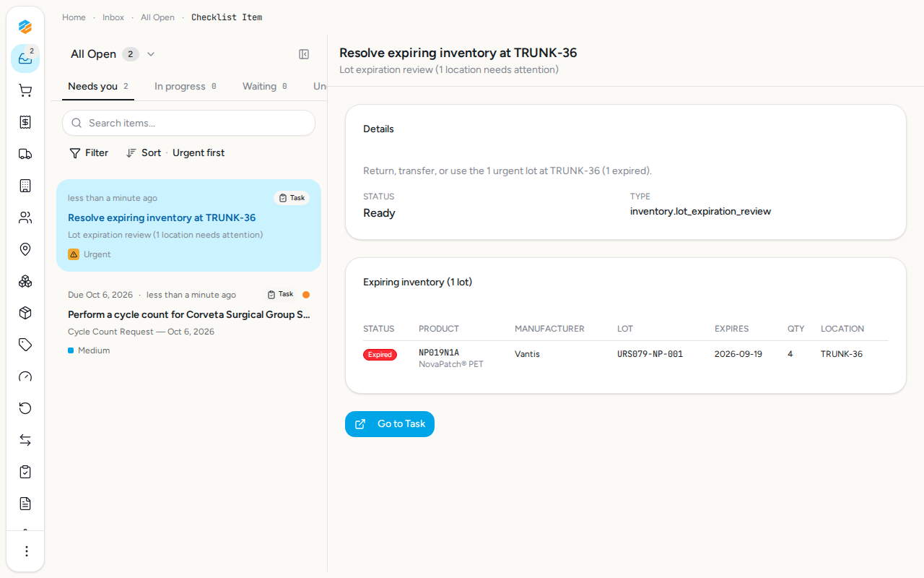Viewport: 924px width, 578px height.
Task: Open the people icon in sidebar
Action: pyautogui.click(x=25, y=217)
